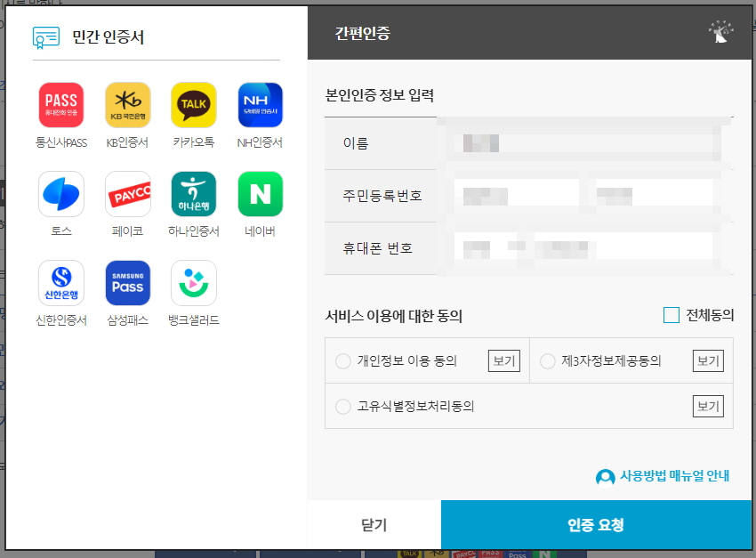
Task: Select the 고유식별정보처리동의 radio button
Action: tap(342, 407)
